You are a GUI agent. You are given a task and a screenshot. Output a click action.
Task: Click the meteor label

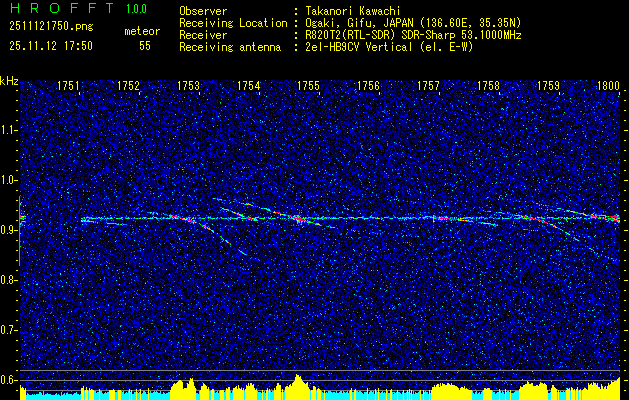pyautogui.click(x=142, y=31)
